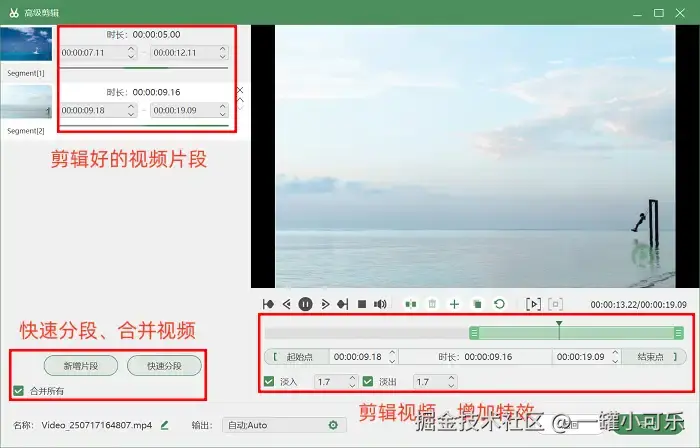This screenshot has height=448, width=700.
Task: Toggle the 淡出 fade-out checkbox
Action: pyautogui.click(x=368, y=382)
